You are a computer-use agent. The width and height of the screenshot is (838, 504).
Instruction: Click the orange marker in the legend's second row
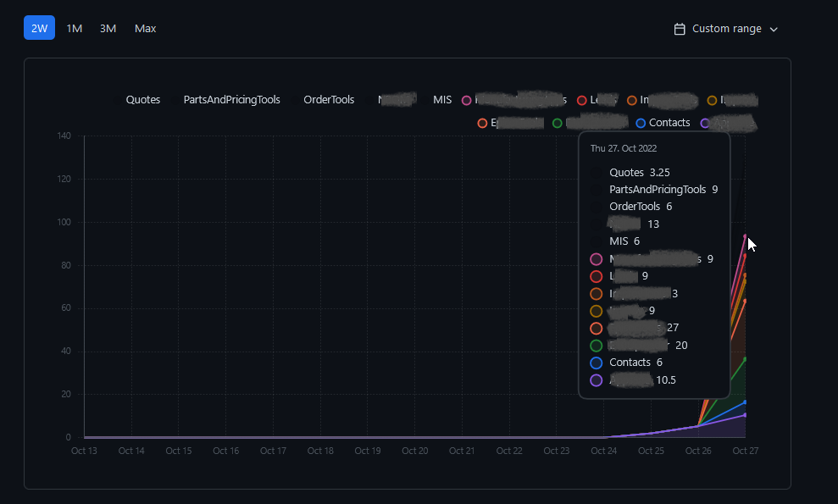483,122
